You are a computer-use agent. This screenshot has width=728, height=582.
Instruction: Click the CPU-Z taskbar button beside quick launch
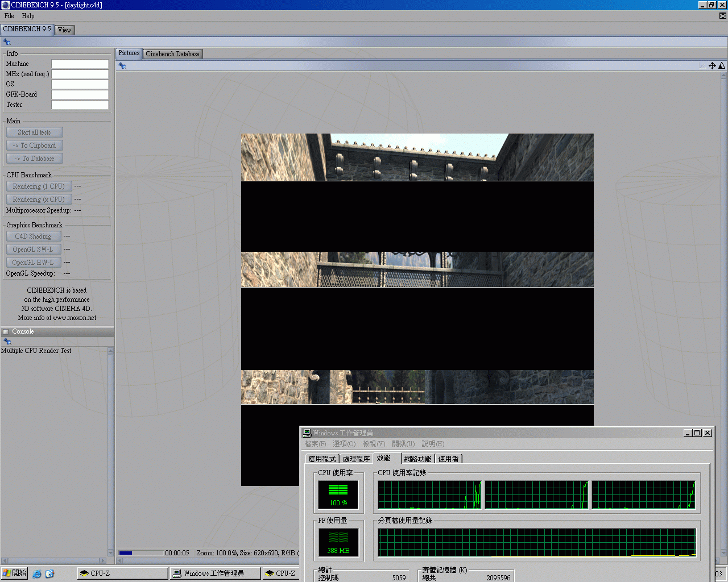[122, 573]
